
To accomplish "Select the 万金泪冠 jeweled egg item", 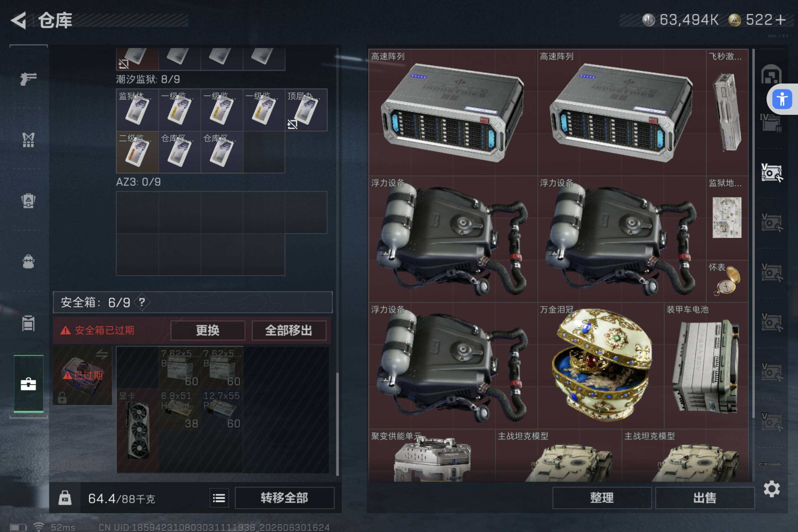I will pyautogui.click(x=601, y=365).
